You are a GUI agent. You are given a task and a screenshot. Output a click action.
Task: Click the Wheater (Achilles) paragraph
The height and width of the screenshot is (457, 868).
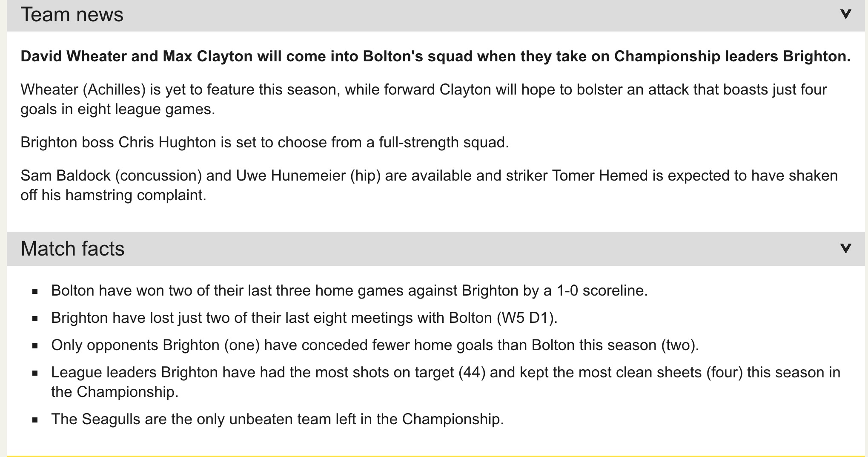click(x=424, y=99)
